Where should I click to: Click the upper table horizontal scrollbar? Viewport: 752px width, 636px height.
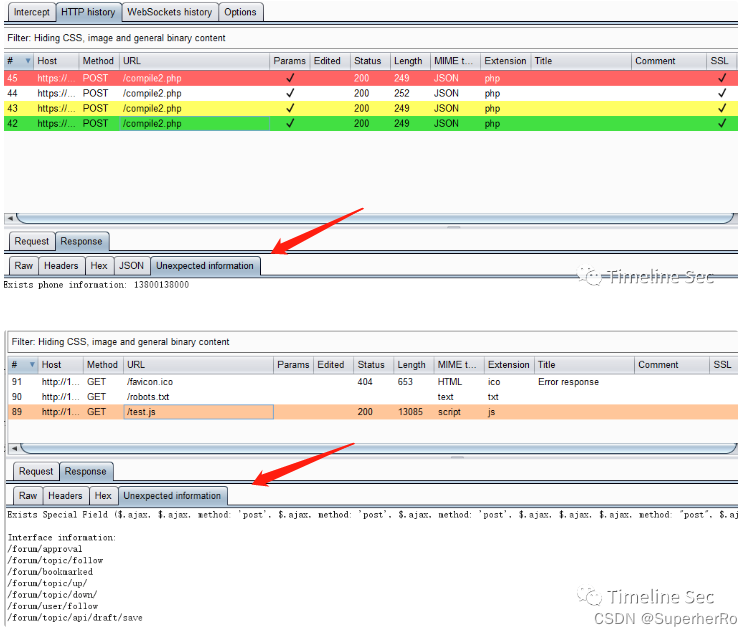click(x=376, y=218)
